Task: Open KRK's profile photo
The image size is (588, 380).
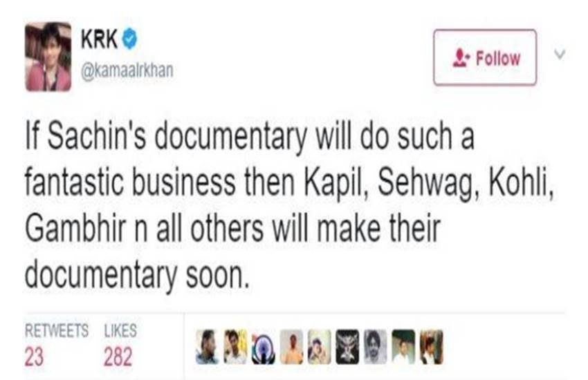Action: (48, 57)
